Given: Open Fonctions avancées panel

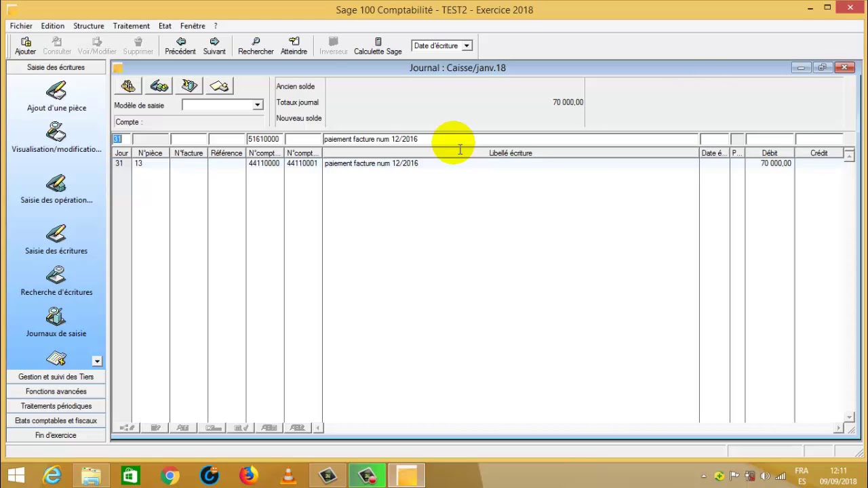Looking at the screenshot, I should point(56,392).
